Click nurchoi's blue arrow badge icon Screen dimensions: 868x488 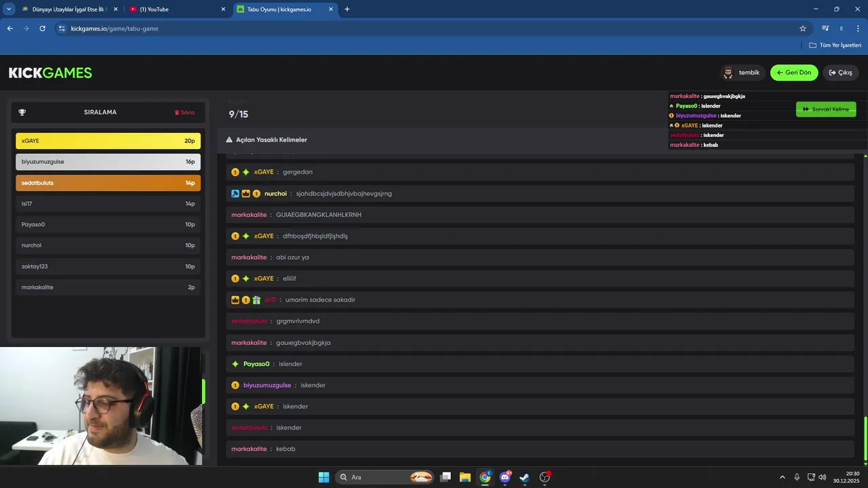pyautogui.click(x=235, y=194)
